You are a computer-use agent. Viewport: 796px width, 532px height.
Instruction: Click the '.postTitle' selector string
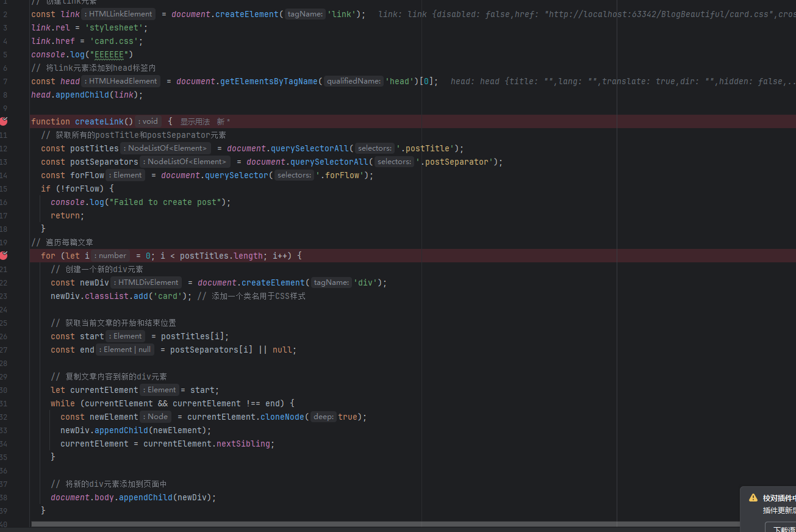tap(427, 148)
